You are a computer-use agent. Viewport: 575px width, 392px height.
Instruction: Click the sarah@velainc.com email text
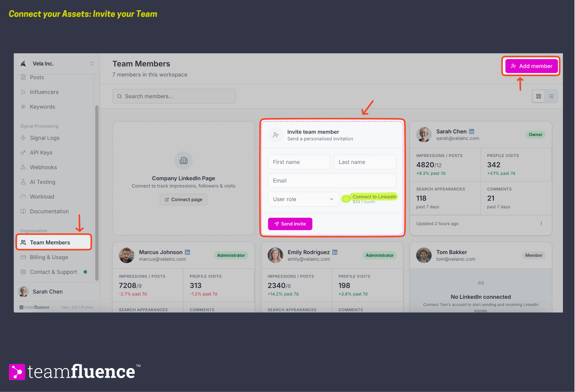point(458,138)
